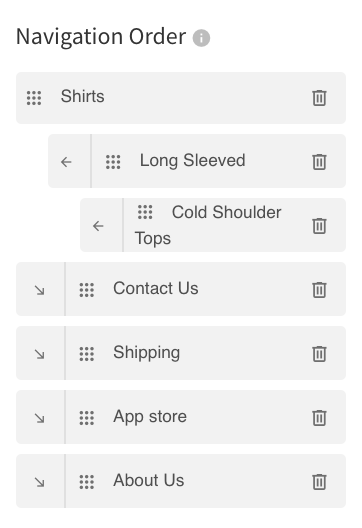This screenshot has height=528, width=362.
Task: Click the trash icon for Shipping
Action: click(x=319, y=354)
